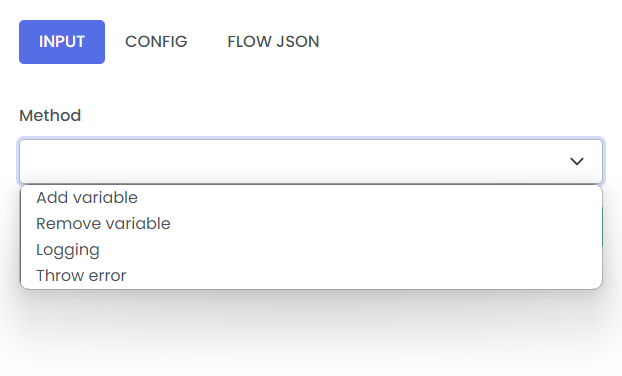This screenshot has height=376, width=622.
Task: Set method to Remove variable
Action: [311, 224]
